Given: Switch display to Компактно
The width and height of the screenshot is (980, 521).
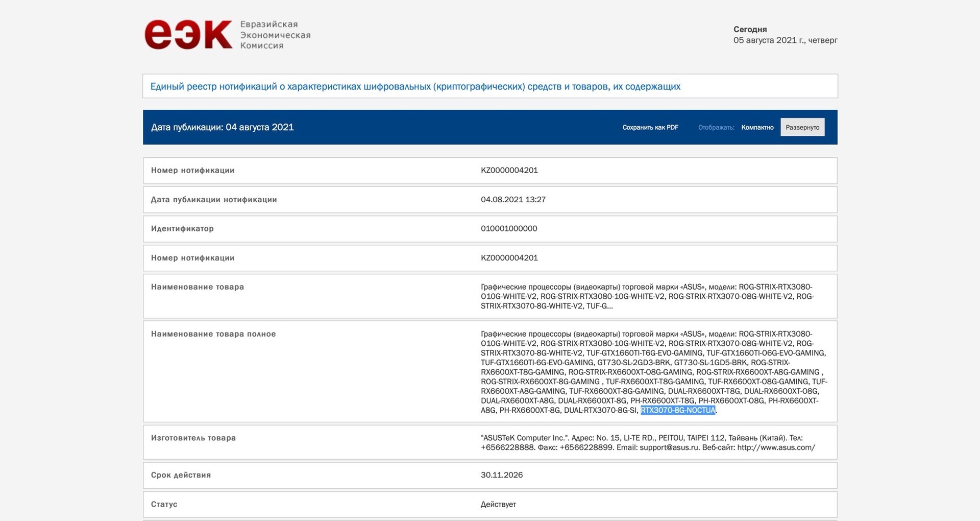Looking at the screenshot, I should pos(757,127).
